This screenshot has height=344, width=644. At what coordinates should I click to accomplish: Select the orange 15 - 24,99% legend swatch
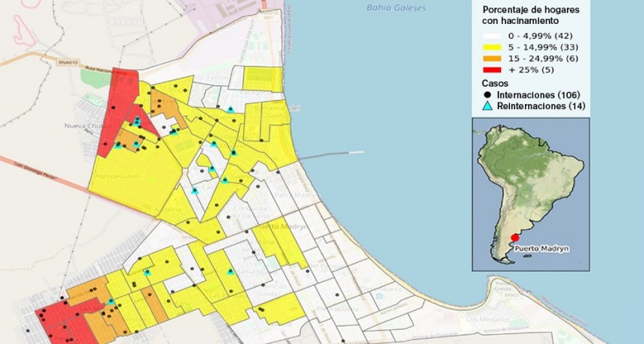tap(492, 58)
